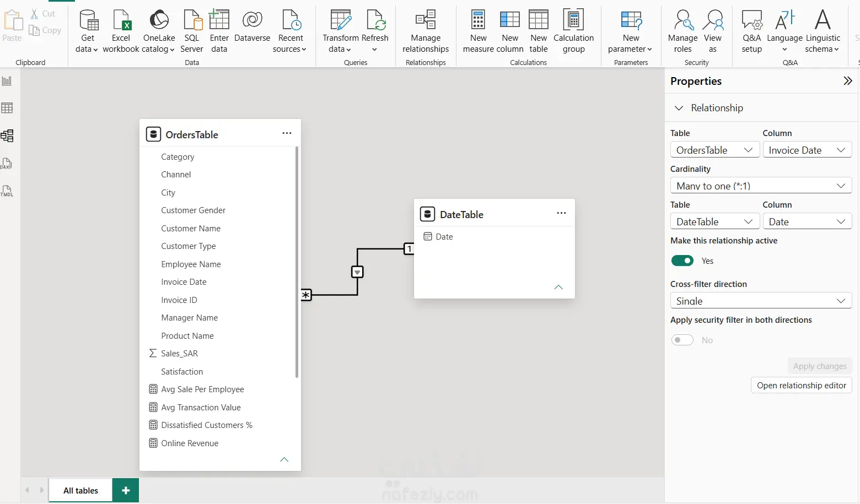
Task: Open the Cardinality dropdown
Action: coord(761,186)
